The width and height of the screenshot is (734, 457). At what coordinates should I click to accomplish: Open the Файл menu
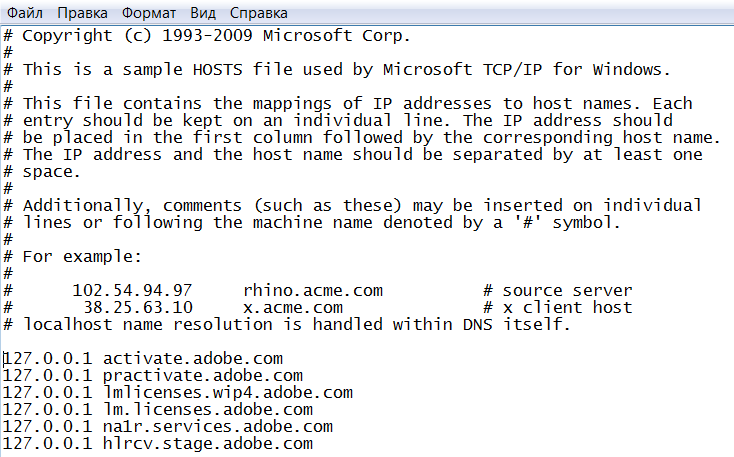(25, 13)
